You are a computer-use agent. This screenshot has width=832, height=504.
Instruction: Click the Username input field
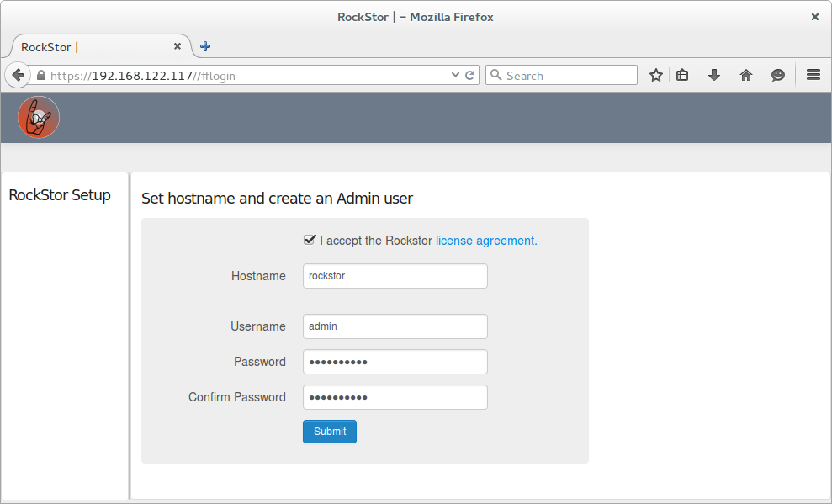tap(395, 326)
